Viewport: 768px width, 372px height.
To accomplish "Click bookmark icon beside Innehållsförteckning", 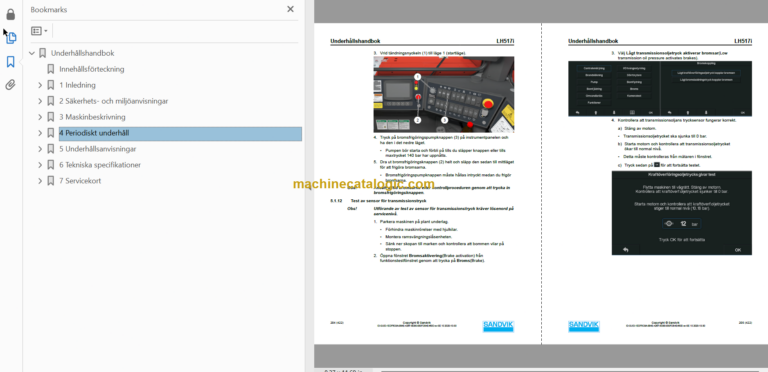I will coord(50,69).
